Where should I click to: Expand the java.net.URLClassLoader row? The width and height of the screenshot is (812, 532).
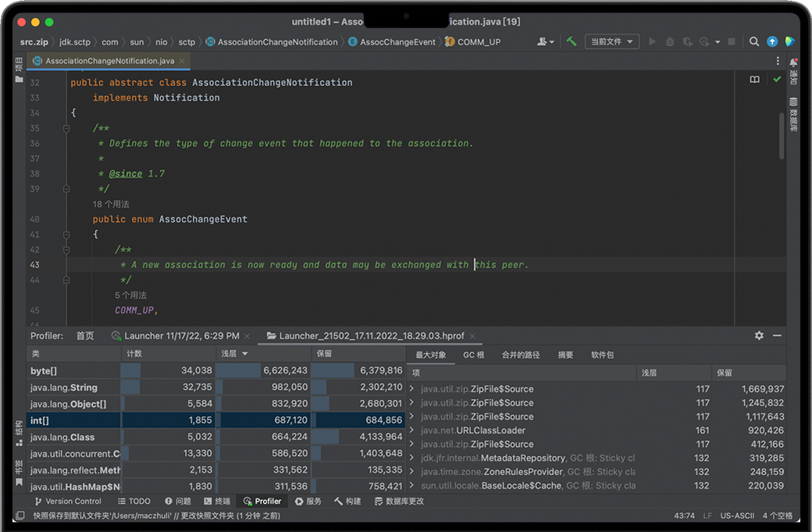[412, 430]
